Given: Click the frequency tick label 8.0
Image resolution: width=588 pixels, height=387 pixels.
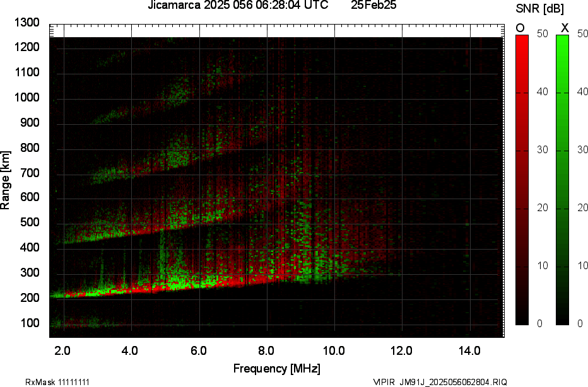Looking at the screenshot, I should [x=266, y=350].
